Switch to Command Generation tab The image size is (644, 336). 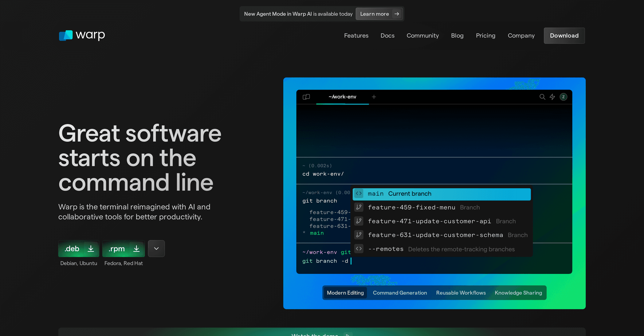pyautogui.click(x=400, y=293)
